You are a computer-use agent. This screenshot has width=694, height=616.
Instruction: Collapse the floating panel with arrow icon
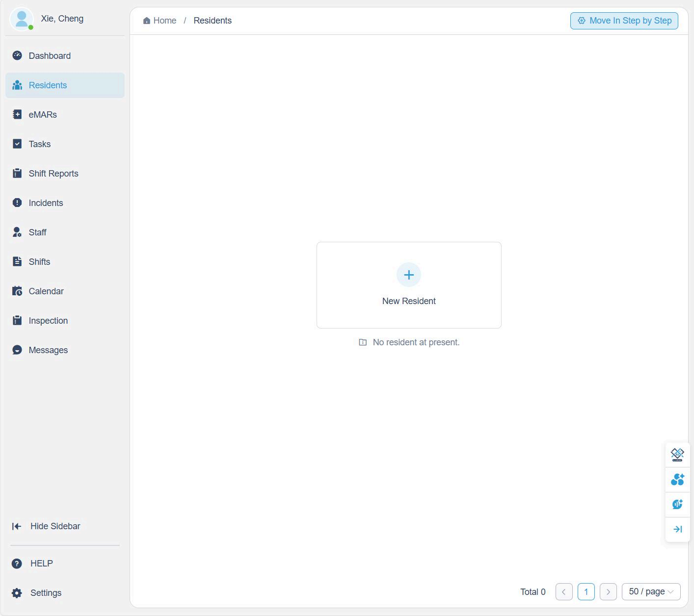(677, 529)
